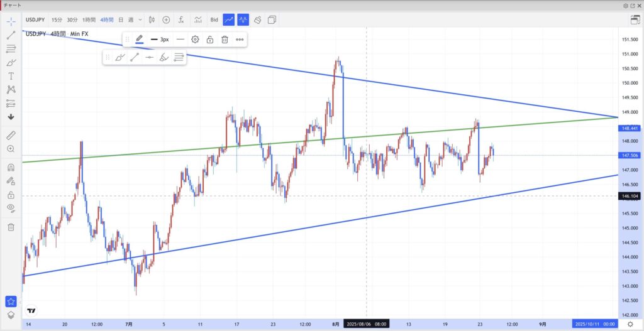Screen dimensions: 644x331
Task: Select the down arrow marker tool
Action: [11, 117]
